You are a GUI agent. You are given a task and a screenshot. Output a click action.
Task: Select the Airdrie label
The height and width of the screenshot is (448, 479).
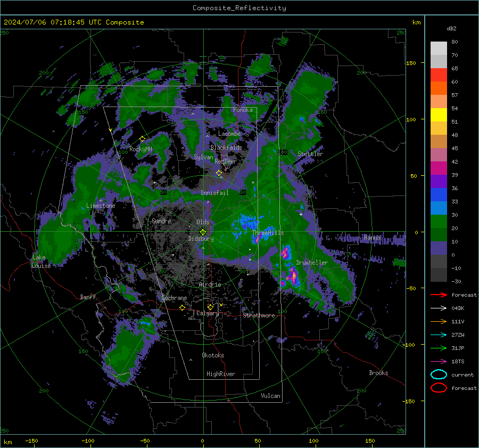coord(210,284)
